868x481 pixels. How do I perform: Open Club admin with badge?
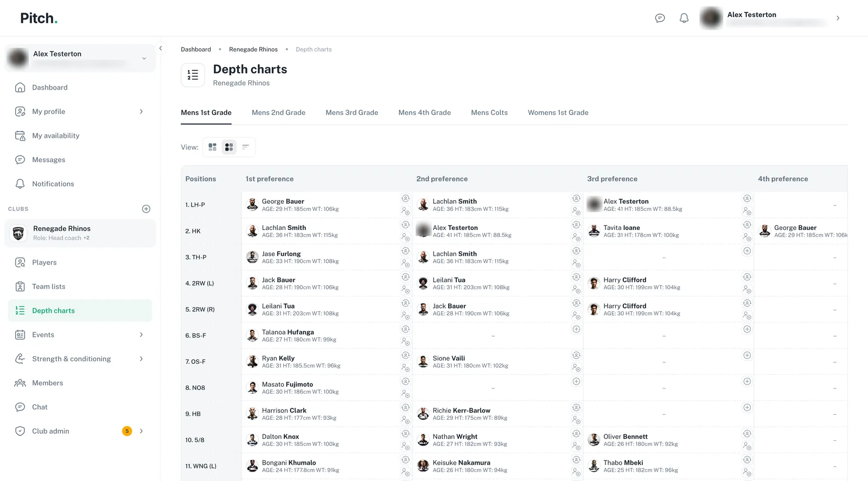[x=80, y=432]
